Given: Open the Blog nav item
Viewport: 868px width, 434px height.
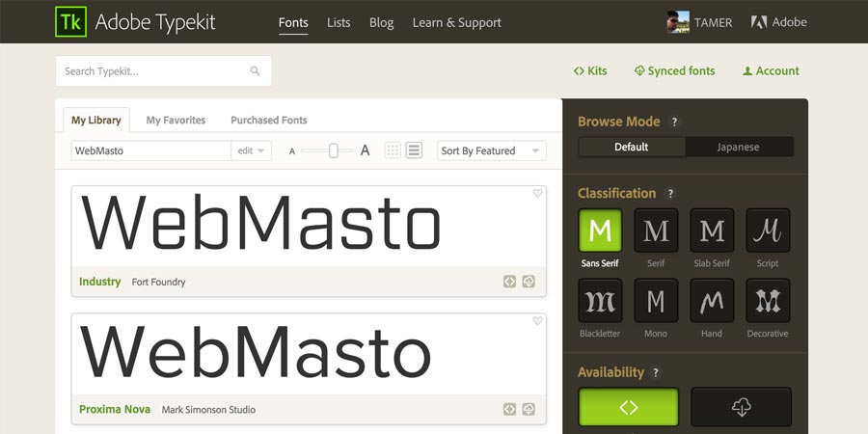Looking at the screenshot, I should click(x=381, y=23).
